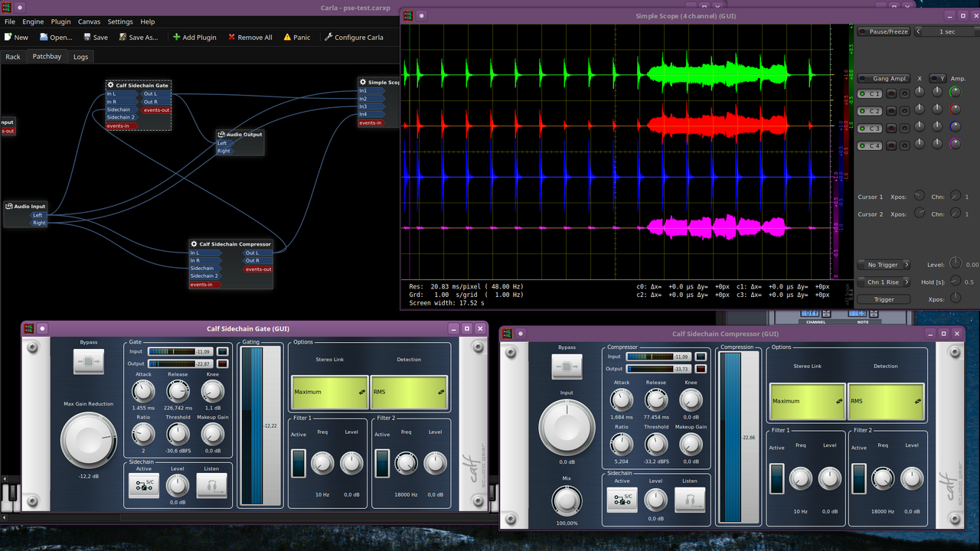980x551 pixels.
Task: Open Configure Carla settings
Action: 354,37
